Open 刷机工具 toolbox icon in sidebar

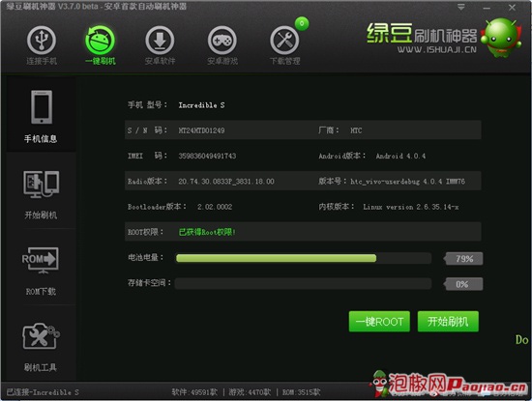(41, 335)
